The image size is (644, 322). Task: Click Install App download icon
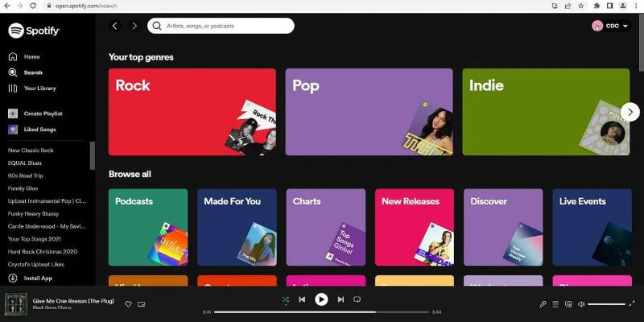coord(13,278)
